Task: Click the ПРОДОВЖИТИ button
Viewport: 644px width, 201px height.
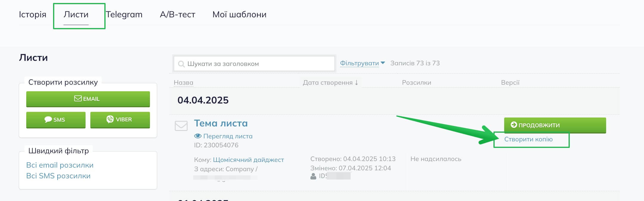Action: 555,125
